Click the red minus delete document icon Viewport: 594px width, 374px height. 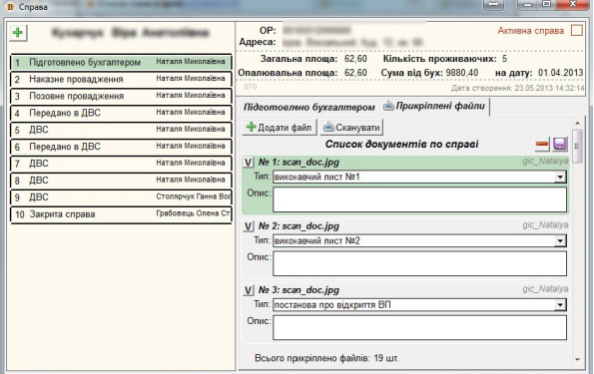pyautogui.click(x=542, y=144)
